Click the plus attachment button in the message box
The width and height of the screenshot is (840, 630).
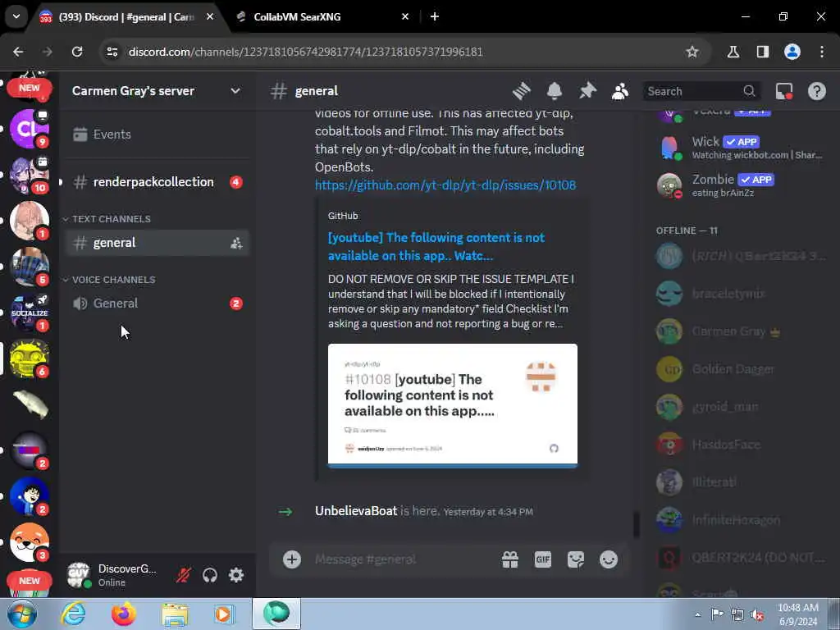[x=291, y=559]
